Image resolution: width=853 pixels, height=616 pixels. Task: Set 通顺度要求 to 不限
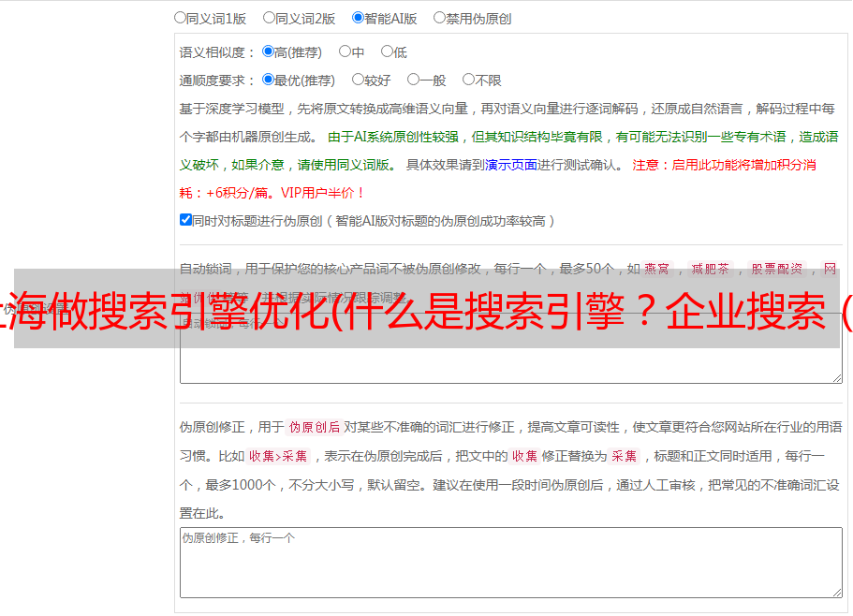tap(468, 80)
